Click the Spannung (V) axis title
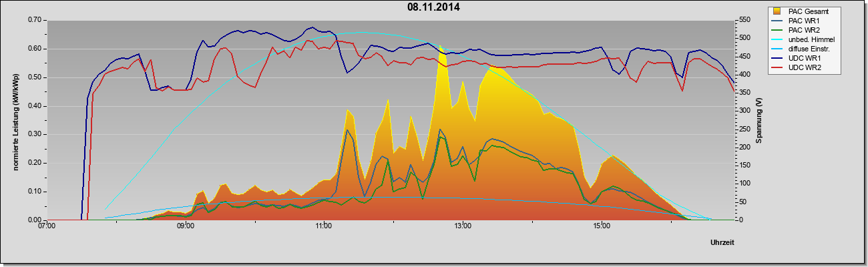 coord(758,120)
